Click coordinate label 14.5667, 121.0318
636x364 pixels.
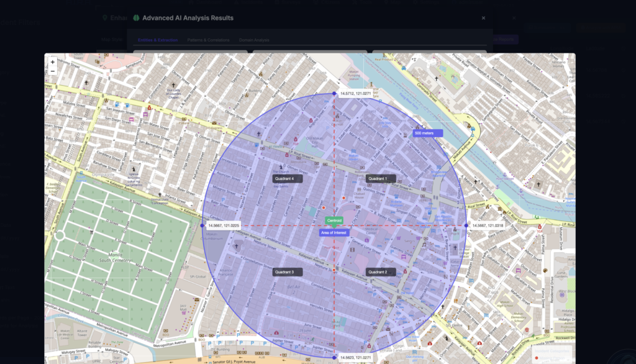488,225
